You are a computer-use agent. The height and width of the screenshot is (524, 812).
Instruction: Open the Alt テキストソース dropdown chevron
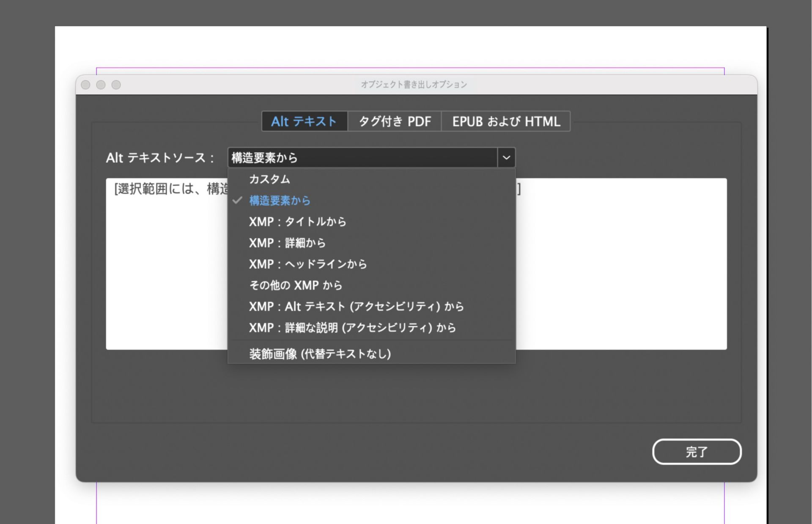coord(506,157)
